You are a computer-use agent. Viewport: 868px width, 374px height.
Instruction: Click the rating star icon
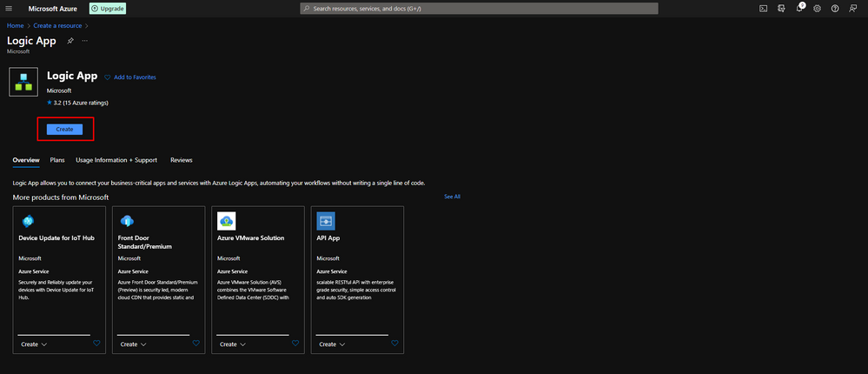pyautogui.click(x=50, y=103)
